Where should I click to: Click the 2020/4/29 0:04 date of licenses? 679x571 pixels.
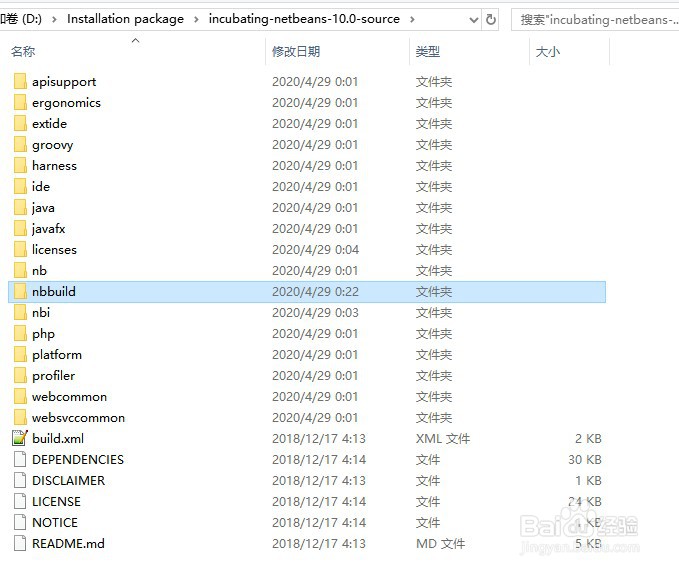coord(315,249)
